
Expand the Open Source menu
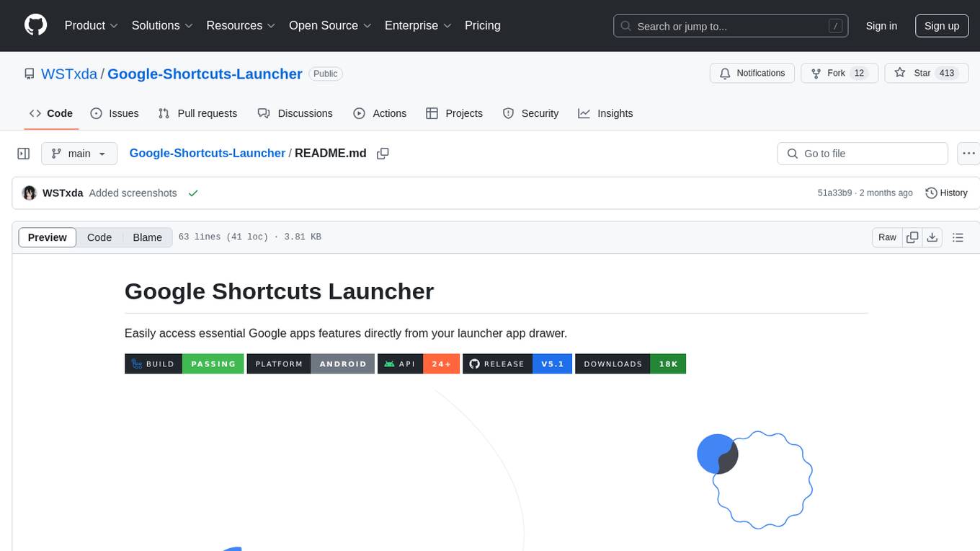[330, 25]
